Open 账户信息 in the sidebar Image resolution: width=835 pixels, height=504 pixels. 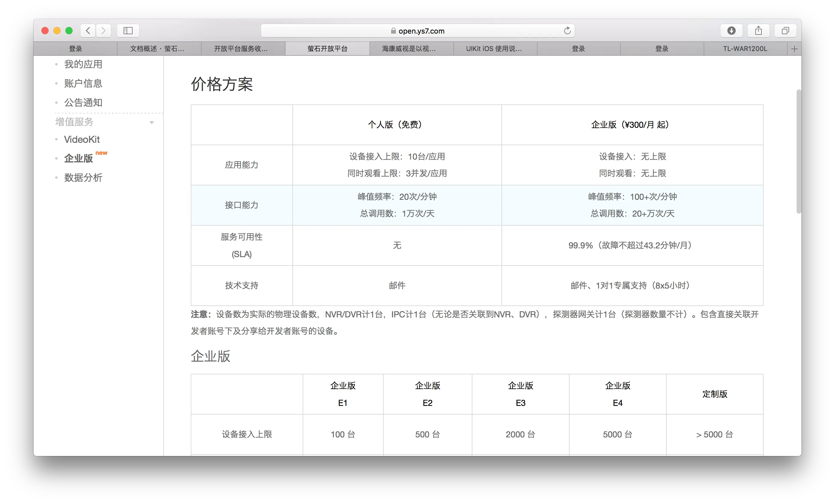83,83
